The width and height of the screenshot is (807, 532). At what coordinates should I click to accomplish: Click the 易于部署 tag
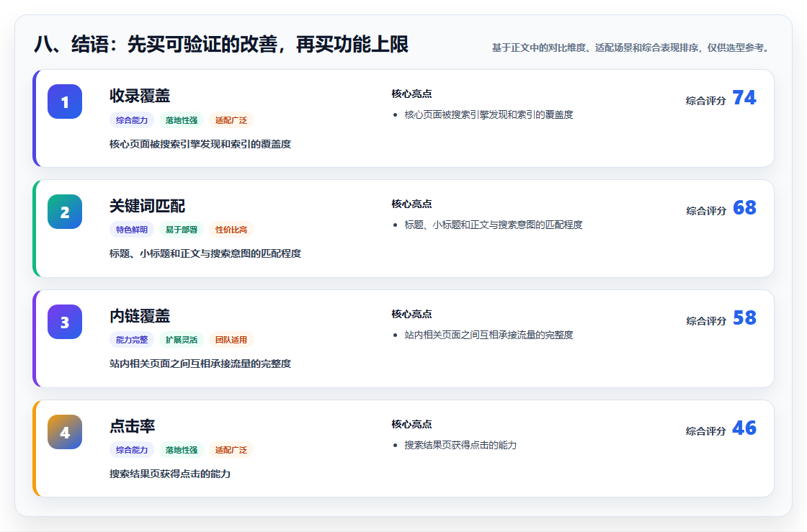182,230
